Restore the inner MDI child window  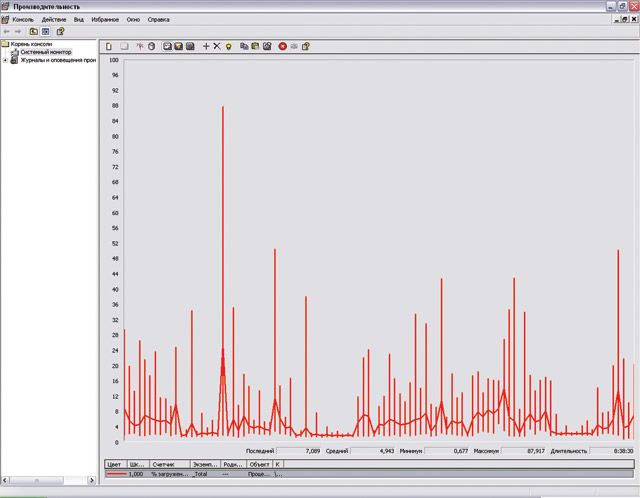(x=625, y=19)
